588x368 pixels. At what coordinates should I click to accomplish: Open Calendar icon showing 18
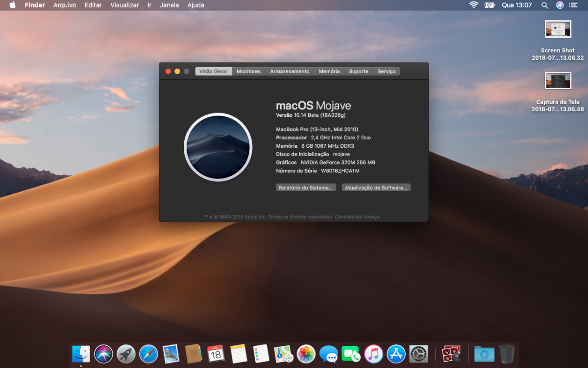pos(216,354)
